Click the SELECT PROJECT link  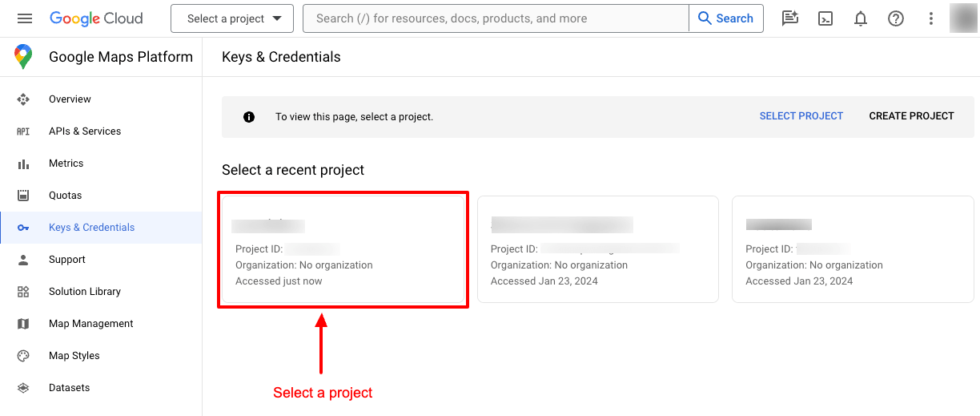pyautogui.click(x=801, y=116)
